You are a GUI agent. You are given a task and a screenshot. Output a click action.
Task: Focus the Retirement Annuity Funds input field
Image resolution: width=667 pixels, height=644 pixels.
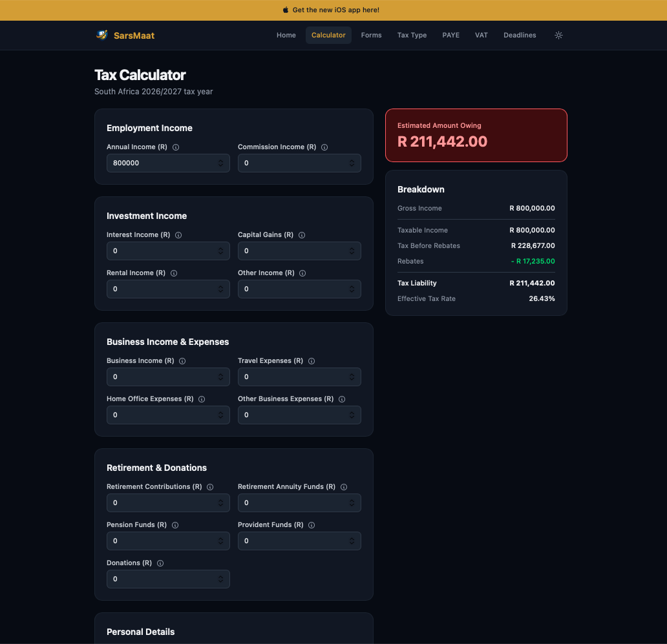click(x=299, y=503)
